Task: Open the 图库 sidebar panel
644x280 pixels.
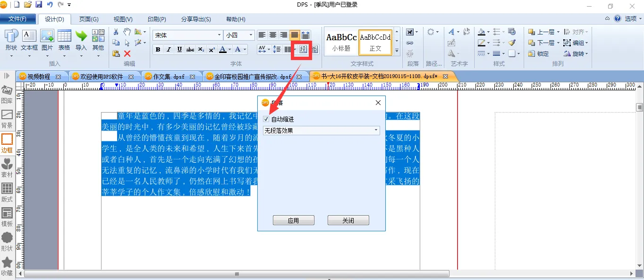Action: [x=7, y=95]
